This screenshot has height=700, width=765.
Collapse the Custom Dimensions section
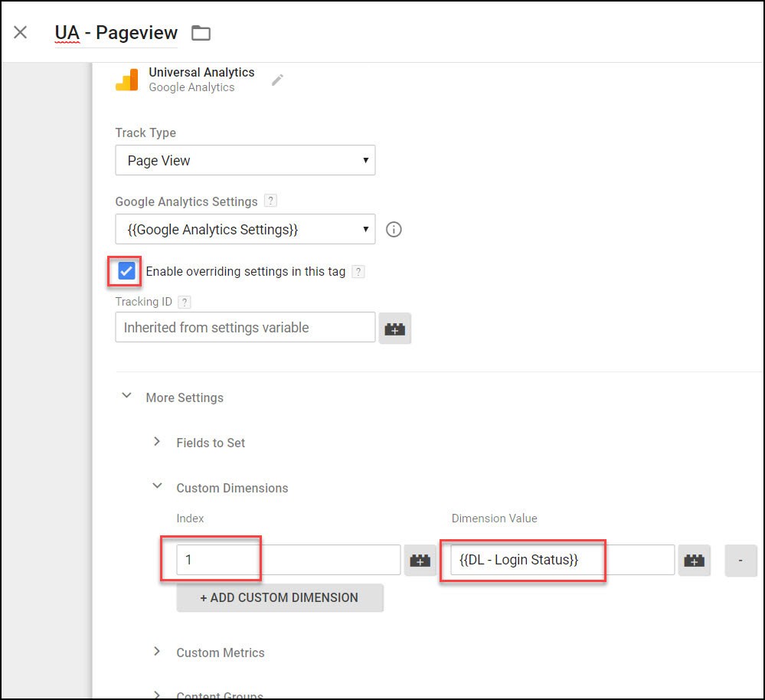click(157, 486)
